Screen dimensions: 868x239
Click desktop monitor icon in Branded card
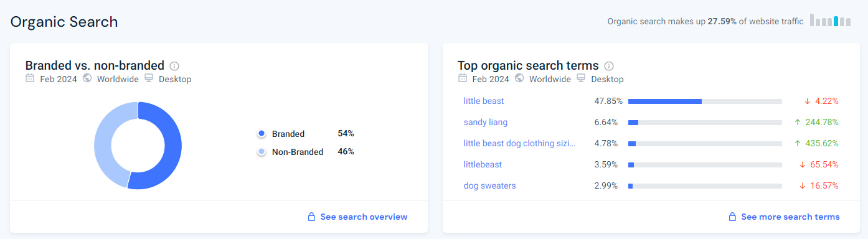point(149,78)
